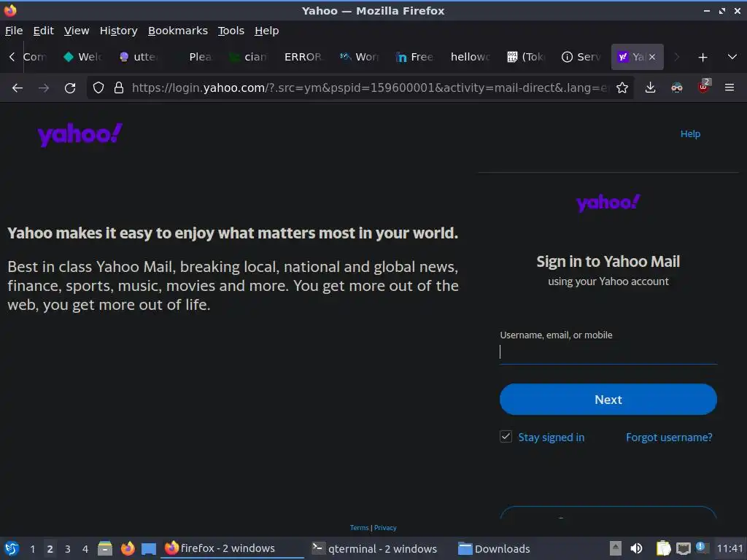Viewport: 747px width, 560px height.
Task: Open the View menu
Action: [77, 31]
